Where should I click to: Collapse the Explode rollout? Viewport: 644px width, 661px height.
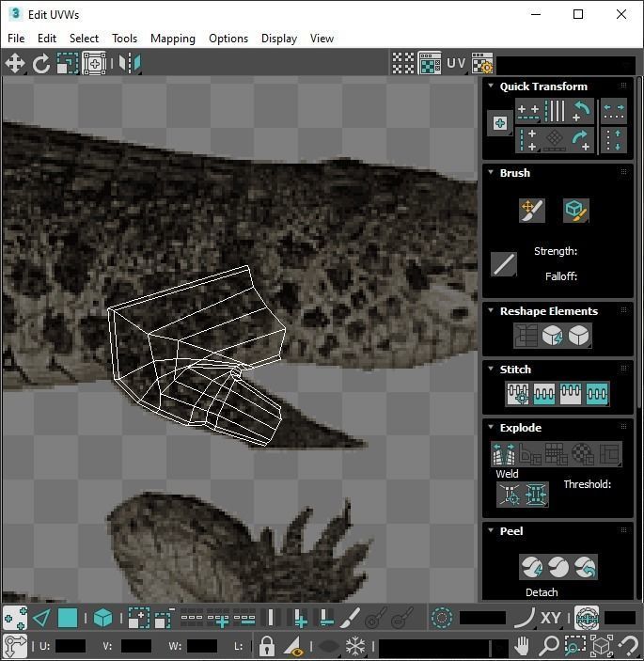(491, 427)
